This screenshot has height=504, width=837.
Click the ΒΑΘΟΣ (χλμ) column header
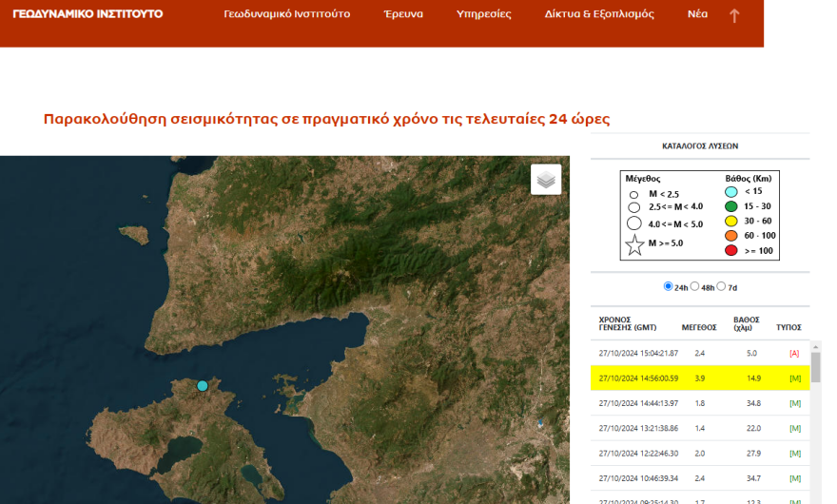[x=746, y=323]
